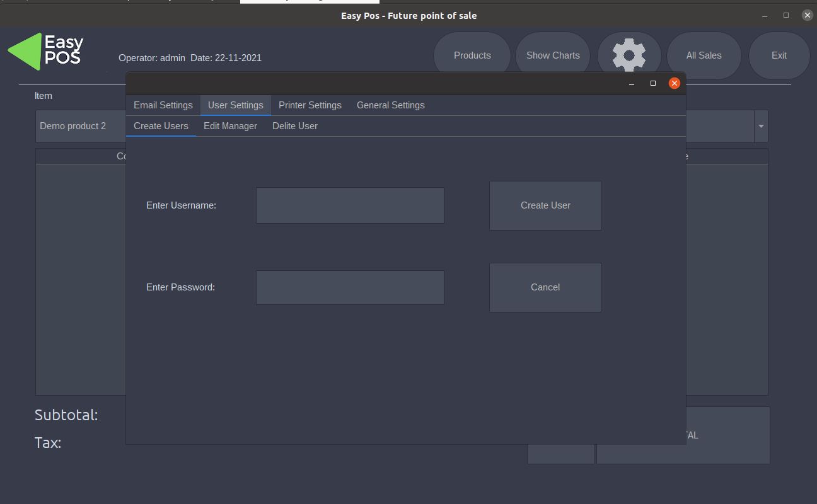Focus the Enter Username field
Screen dimensions: 817x504
[x=350, y=205]
